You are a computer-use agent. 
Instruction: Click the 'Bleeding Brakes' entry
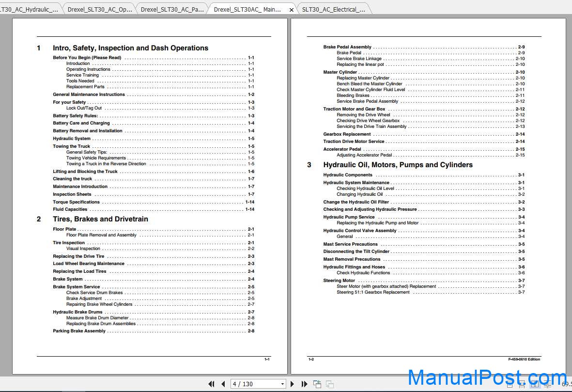(x=431, y=95)
